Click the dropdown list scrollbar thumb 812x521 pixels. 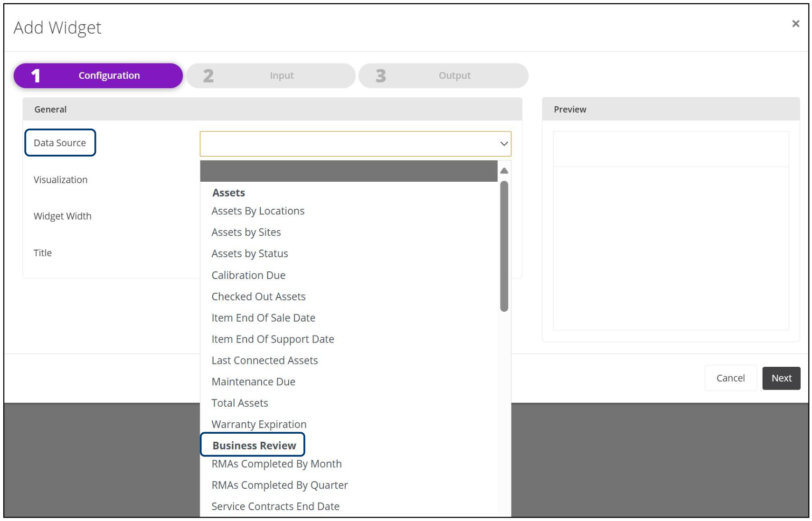click(x=504, y=246)
